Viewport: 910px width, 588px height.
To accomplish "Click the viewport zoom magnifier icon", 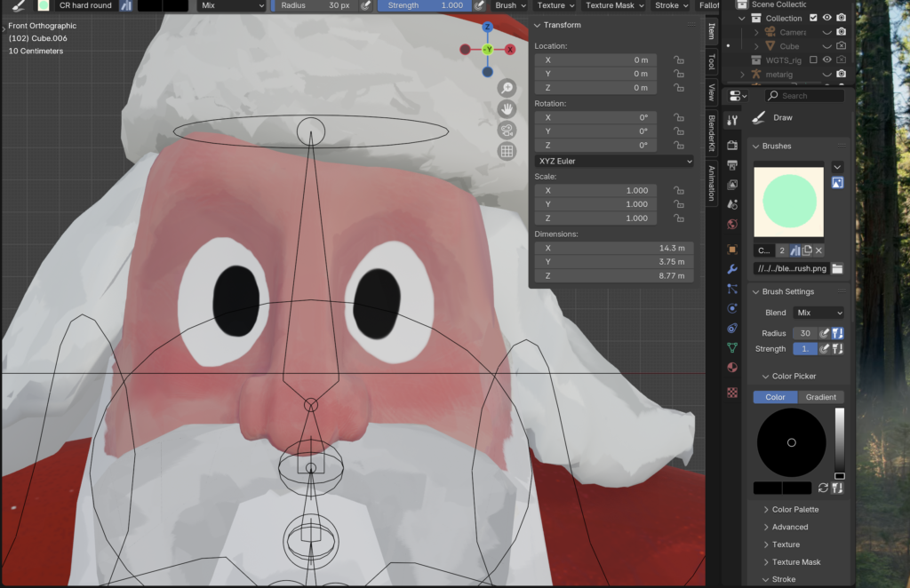I will click(x=507, y=88).
